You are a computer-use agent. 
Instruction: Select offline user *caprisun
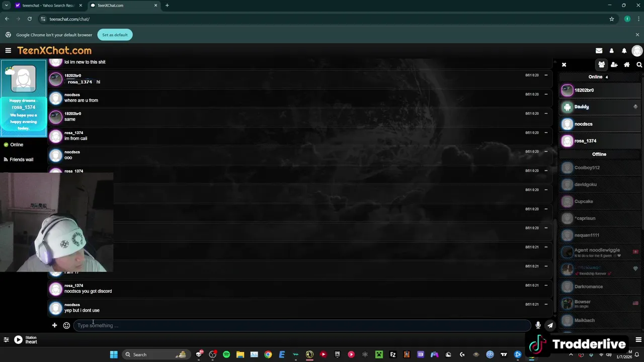point(600,218)
